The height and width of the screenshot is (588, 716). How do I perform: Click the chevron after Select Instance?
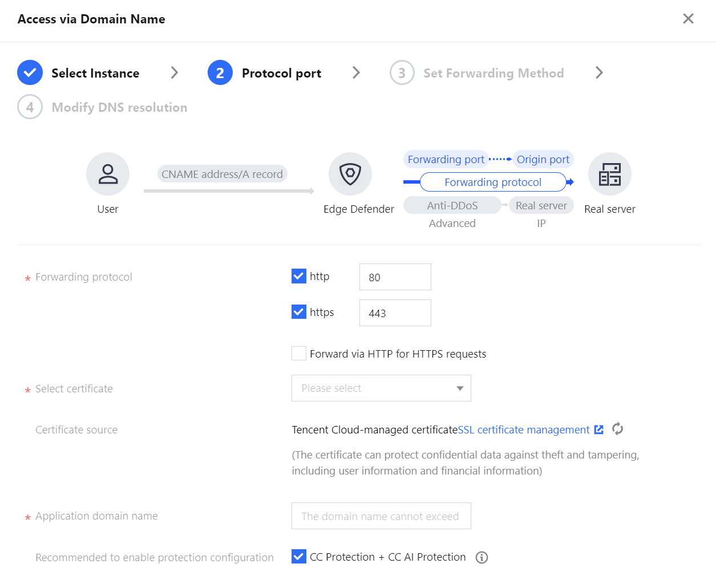[x=175, y=72]
